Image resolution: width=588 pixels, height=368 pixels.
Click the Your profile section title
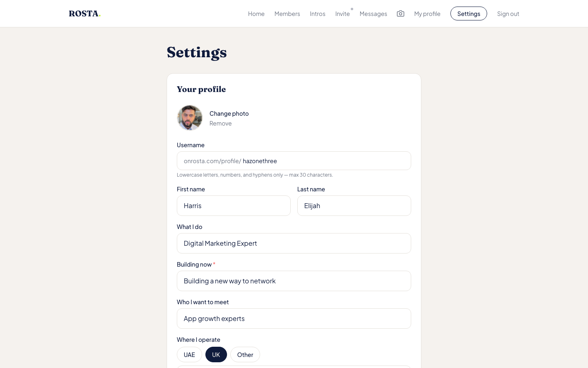(x=201, y=89)
